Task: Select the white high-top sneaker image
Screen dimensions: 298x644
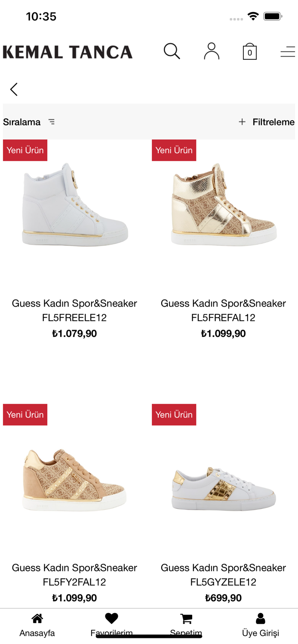Action: pyautogui.click(x=75, y=204)
